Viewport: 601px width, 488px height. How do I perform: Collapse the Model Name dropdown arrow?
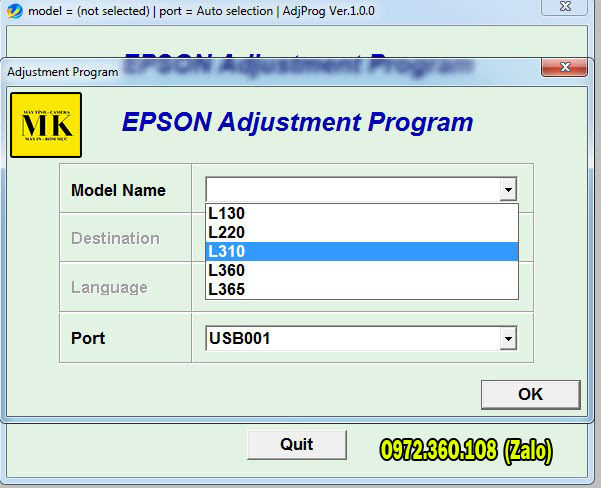508,189
